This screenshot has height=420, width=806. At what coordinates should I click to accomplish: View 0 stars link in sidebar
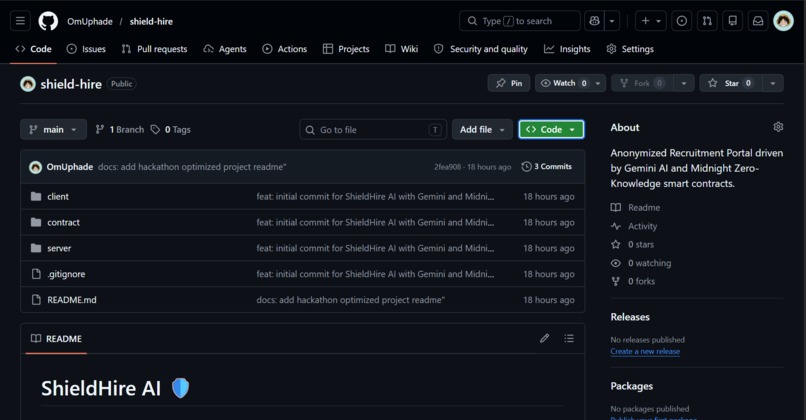[x=632, y=245]
